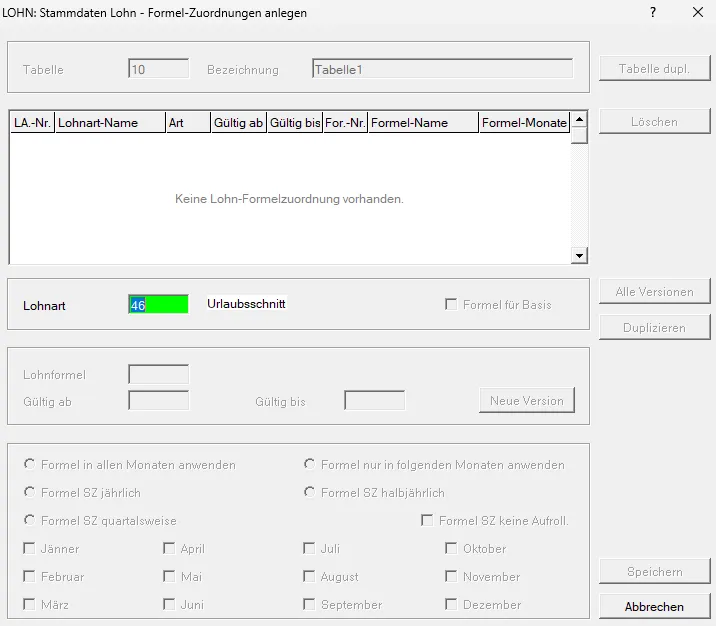Choose Formel SZ quartalsweise radio button
This screenshot has width=716, height=626.
pyautogui.click(x=30, y=520)
